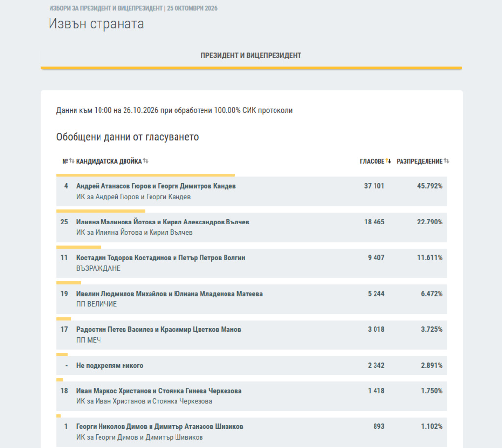
Task: Select percentage 22.790%
Action: pos(429,222)
